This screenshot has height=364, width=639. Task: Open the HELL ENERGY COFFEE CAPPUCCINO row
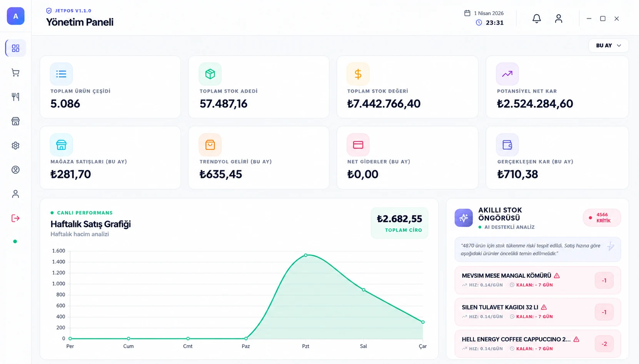click(537, 344)
